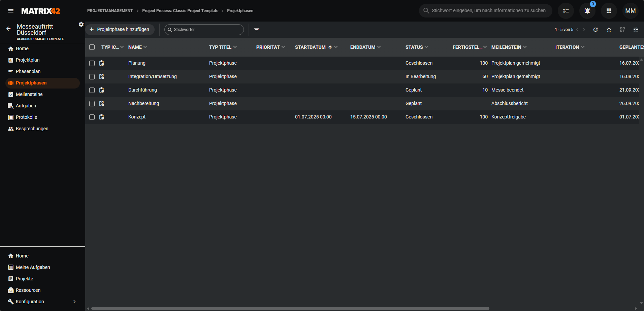The width and height of the screenshot is (644, 311).
Task: Open the Status column dropdown
Action: tap(426, 47)
